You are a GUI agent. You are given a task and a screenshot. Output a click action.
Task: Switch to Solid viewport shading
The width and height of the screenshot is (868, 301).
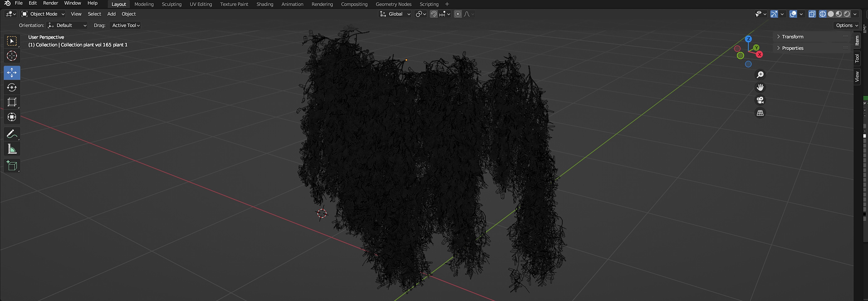point(831,14)
